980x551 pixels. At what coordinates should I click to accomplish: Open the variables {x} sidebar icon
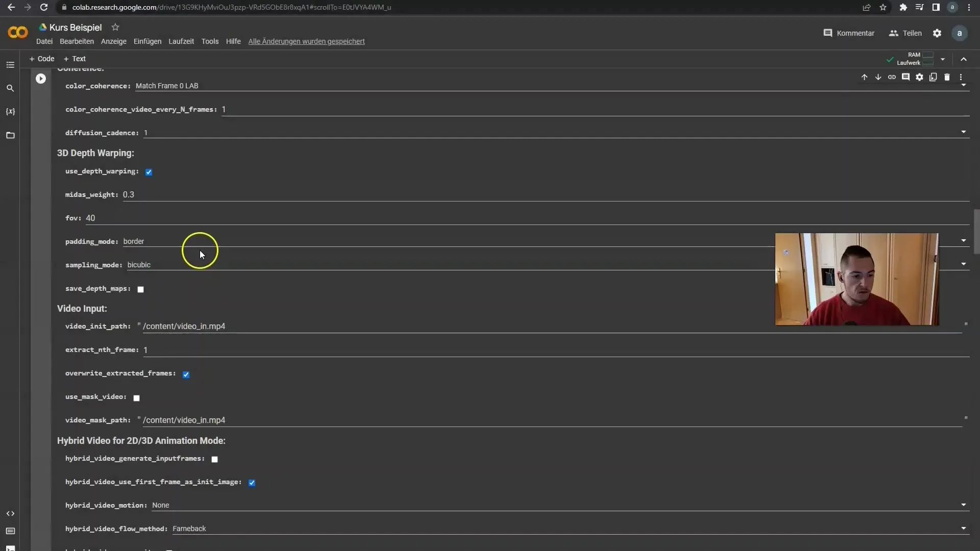coord(10,112)
